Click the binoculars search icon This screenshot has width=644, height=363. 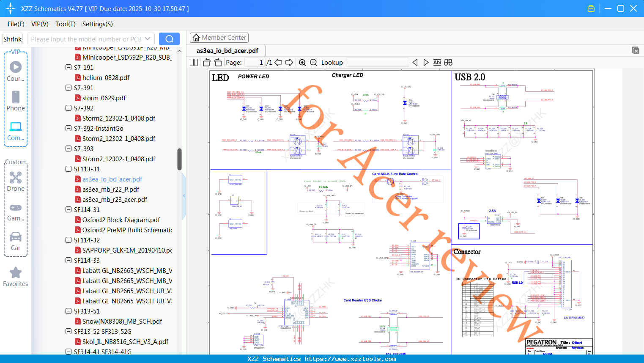click(x=448, y=62)
